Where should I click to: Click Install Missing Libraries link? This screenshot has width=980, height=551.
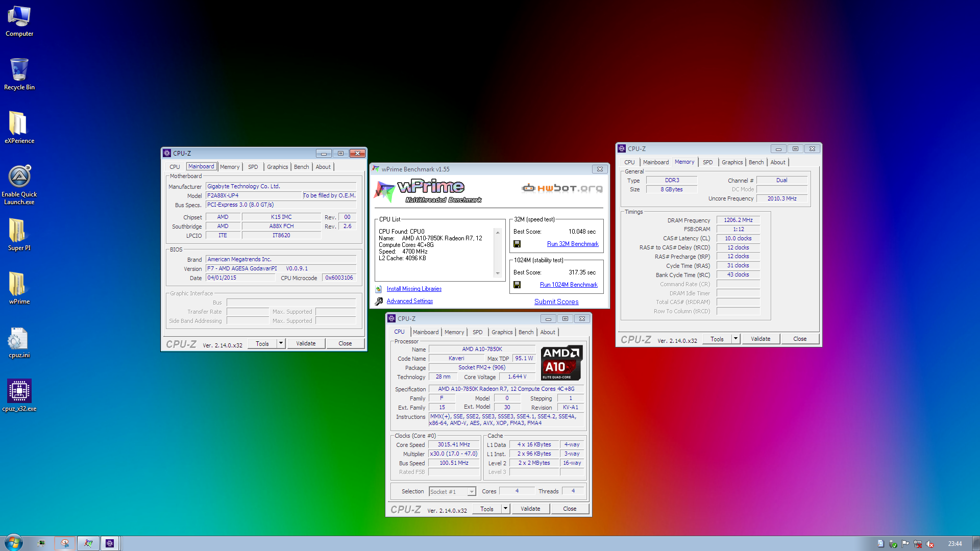point(414,289)
